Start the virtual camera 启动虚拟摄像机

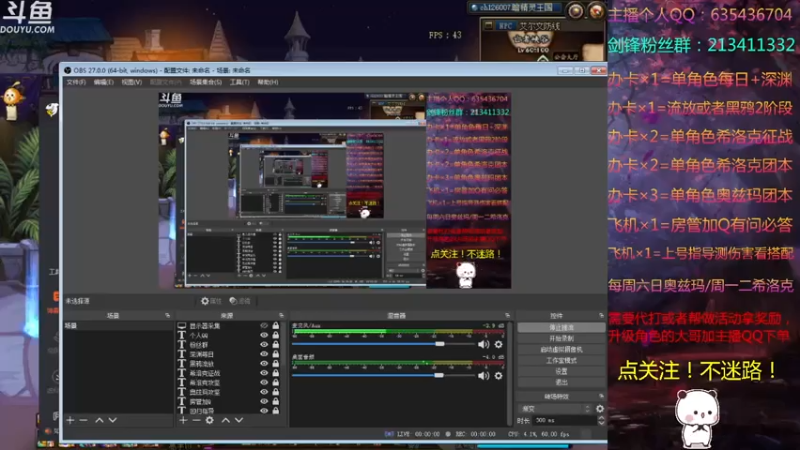coord(561,349)
